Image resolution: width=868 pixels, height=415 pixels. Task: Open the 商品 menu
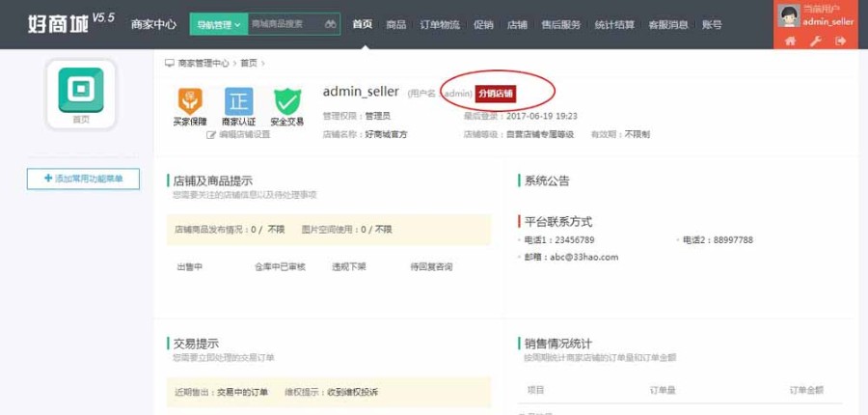coord(395,24)
